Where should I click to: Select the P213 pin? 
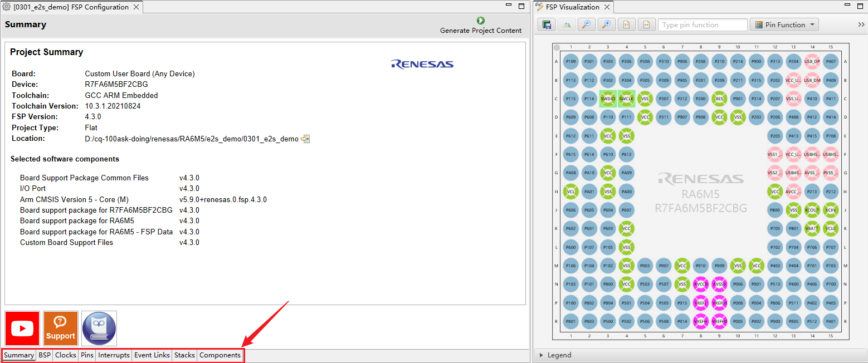pyautogui.click(x=812, y=192)
